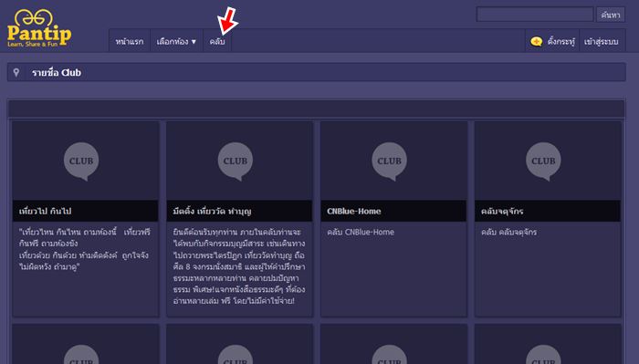Expand the เลือกห้อง dropdown menu

pyautogui.click(x=176, y=41)
